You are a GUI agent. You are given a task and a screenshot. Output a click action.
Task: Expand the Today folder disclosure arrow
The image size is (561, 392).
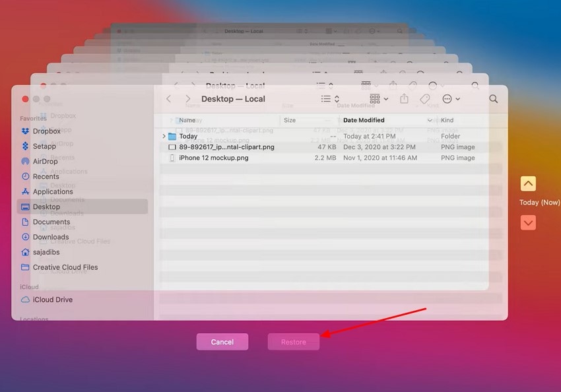[164, 136]
